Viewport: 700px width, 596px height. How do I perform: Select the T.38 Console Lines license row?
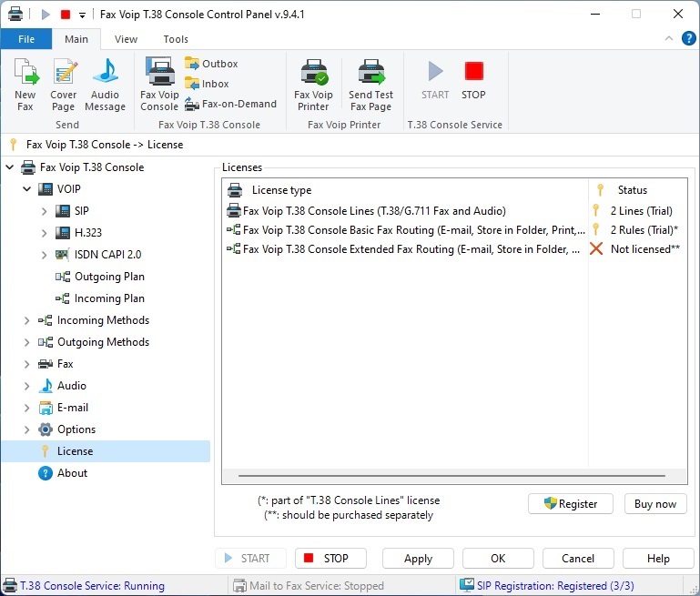(454, 210)
